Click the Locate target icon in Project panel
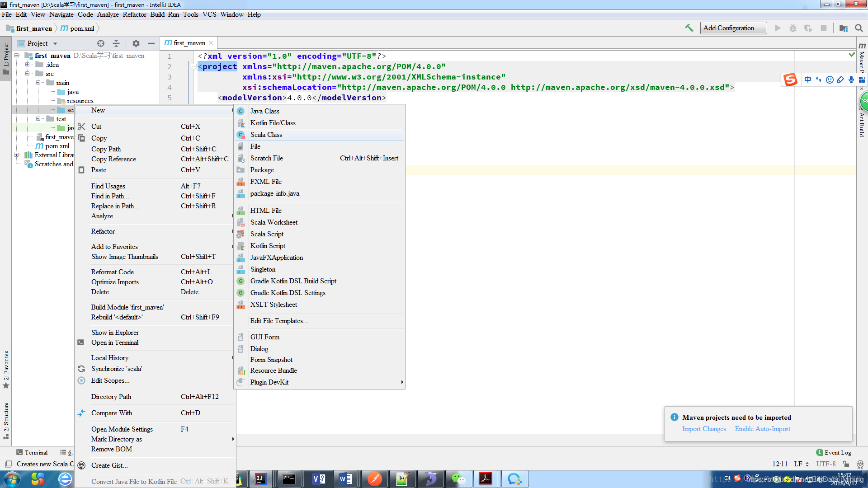This screenshot has width=868, height=488. [x=101, y=43]
